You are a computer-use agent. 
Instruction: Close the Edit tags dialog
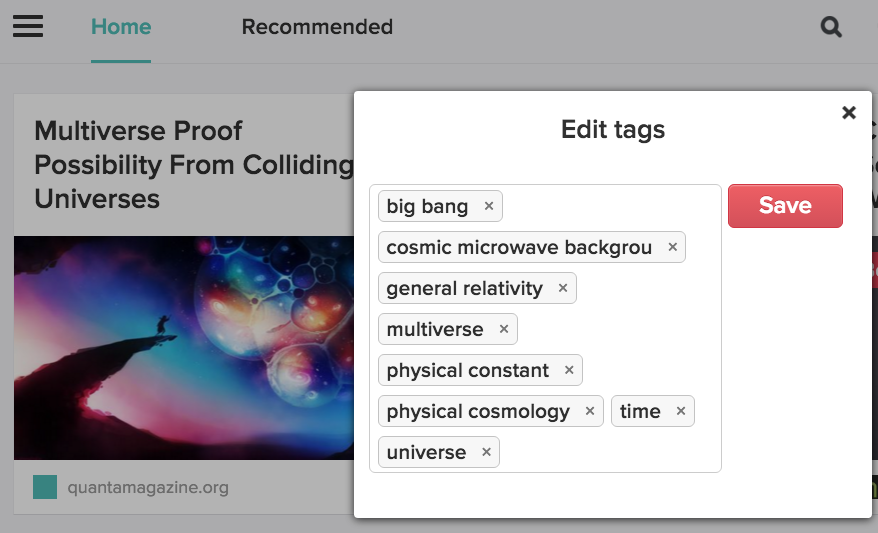click(849, 113)
